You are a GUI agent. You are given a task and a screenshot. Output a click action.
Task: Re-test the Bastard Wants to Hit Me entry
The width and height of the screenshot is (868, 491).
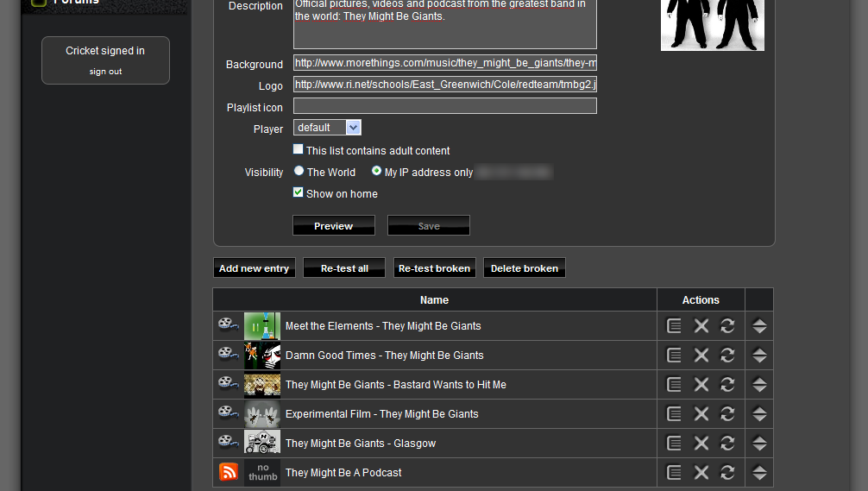[727, 385]
